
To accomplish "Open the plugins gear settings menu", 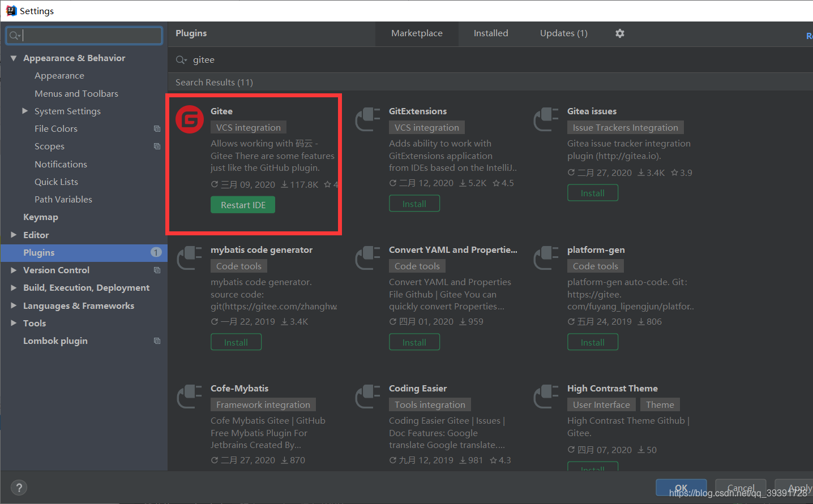I will 620,33.
